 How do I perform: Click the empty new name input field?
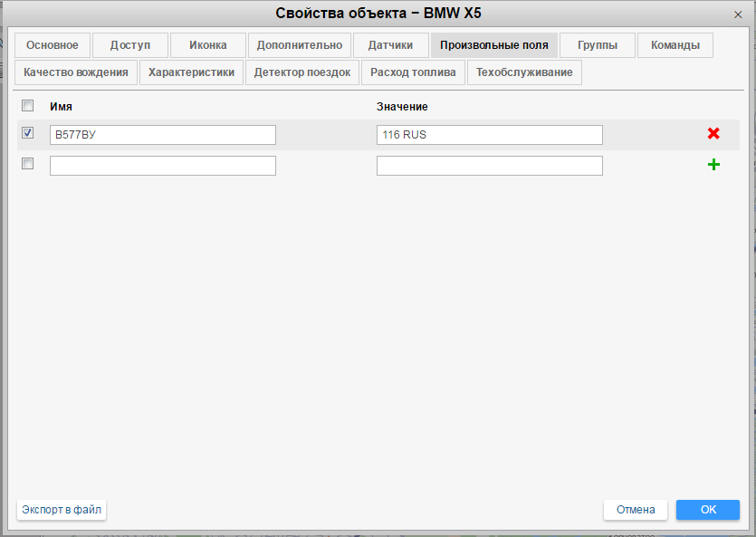click(163, 166)
